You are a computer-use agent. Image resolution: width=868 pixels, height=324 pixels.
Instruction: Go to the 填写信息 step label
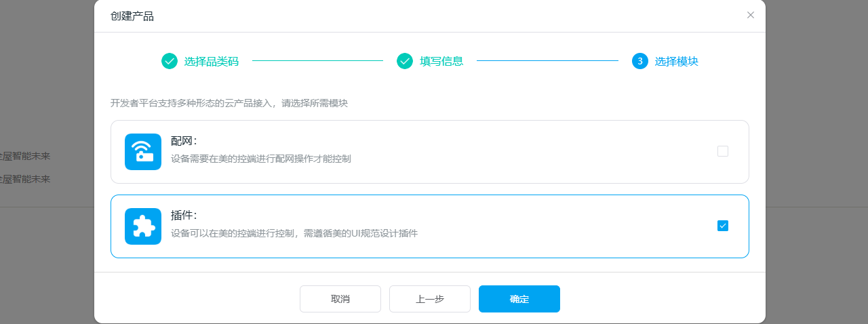click(441, 61)
